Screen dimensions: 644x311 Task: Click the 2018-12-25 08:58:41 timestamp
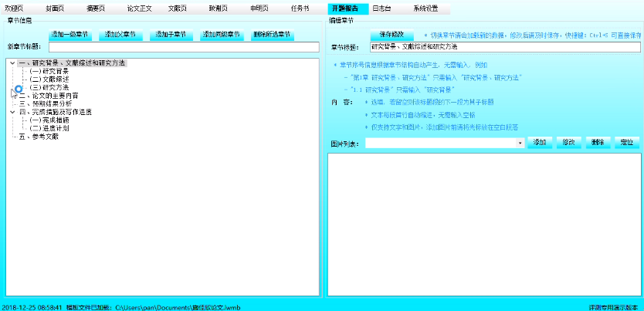point(32,307)
